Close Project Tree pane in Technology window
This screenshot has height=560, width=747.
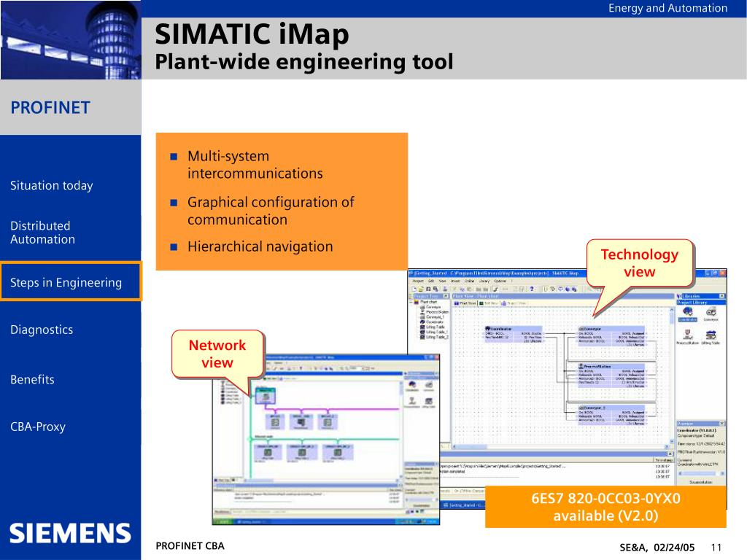pyautogui.click(x=446, y=296)
